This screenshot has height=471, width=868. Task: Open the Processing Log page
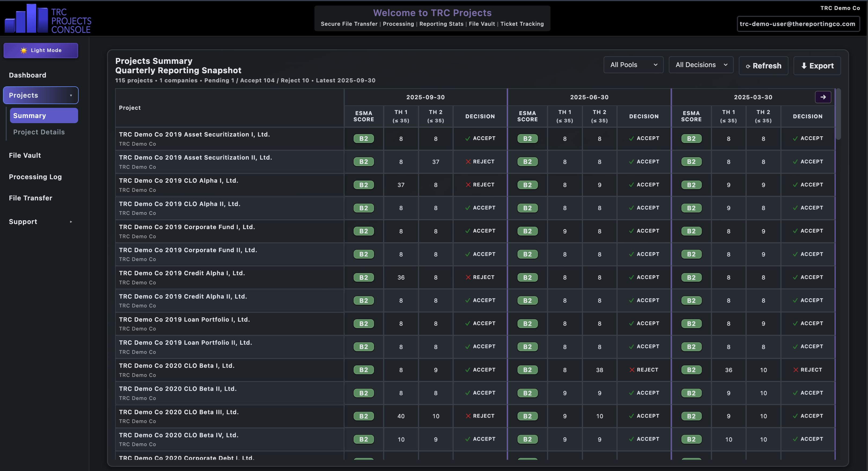[35, 177]
